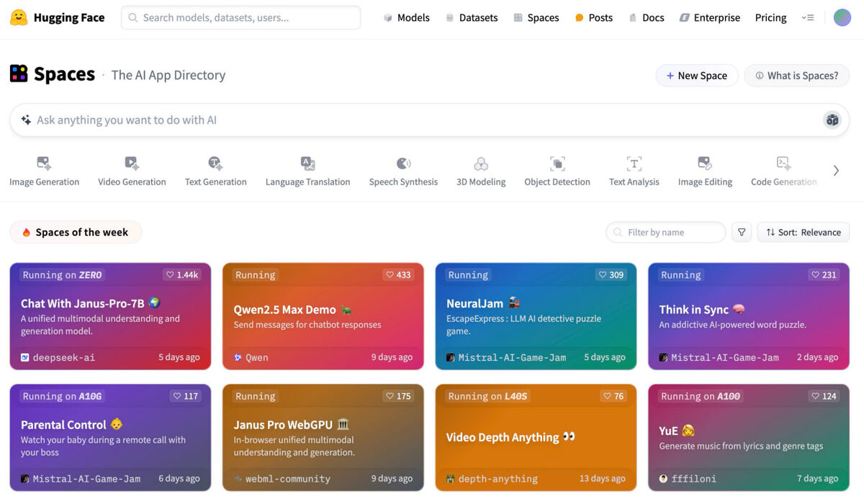This screenshot has width=864, height=504.
Task: Click the dice random prompt icon
Action: pos(832,120)
